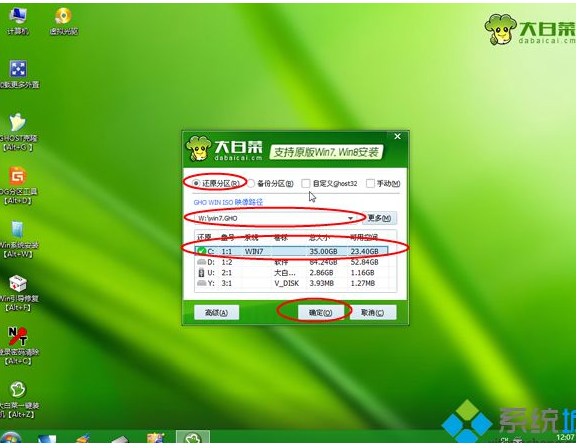Select the D: 1:2 partition row
This screenshot has width=576, height=443.
pos(292,262)
